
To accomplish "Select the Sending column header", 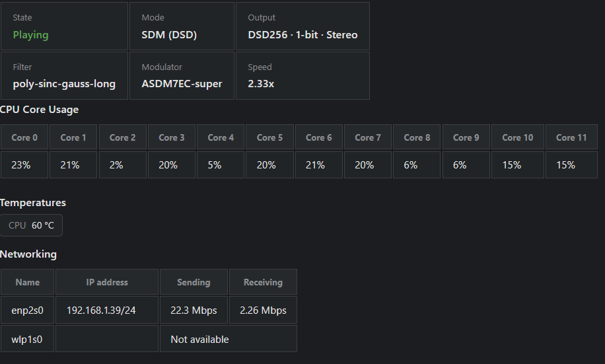I will (x=194, y=282).
